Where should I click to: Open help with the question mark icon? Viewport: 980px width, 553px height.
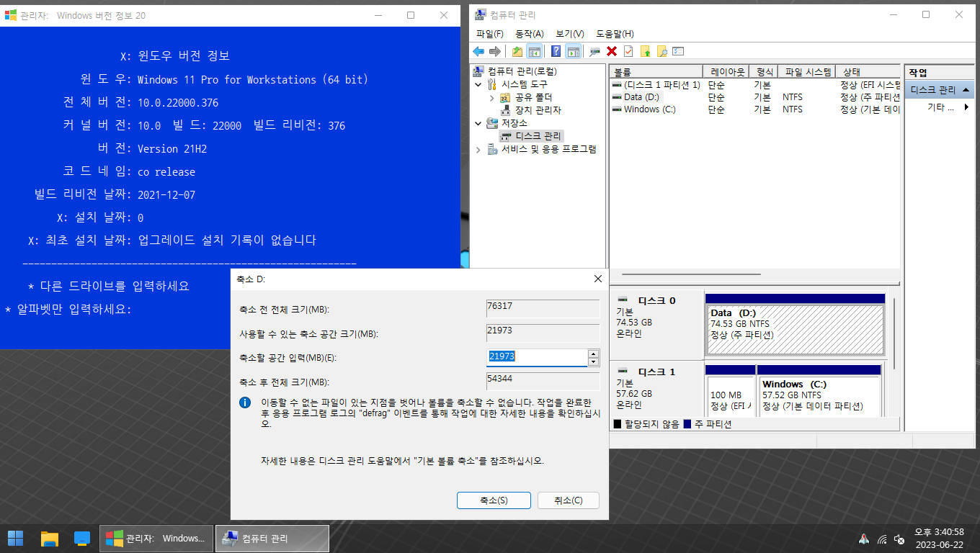(x=556, y=51)
